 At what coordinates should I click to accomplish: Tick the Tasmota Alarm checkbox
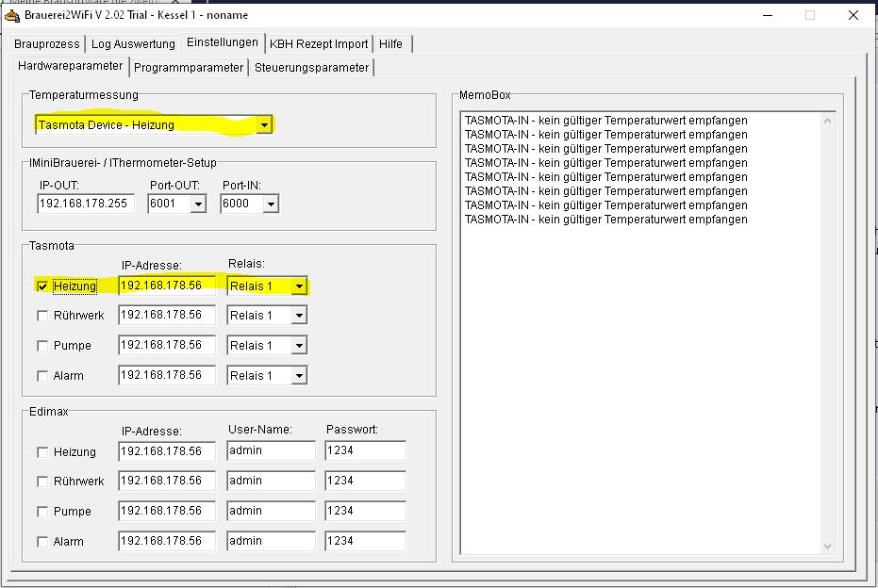point(41,376)
